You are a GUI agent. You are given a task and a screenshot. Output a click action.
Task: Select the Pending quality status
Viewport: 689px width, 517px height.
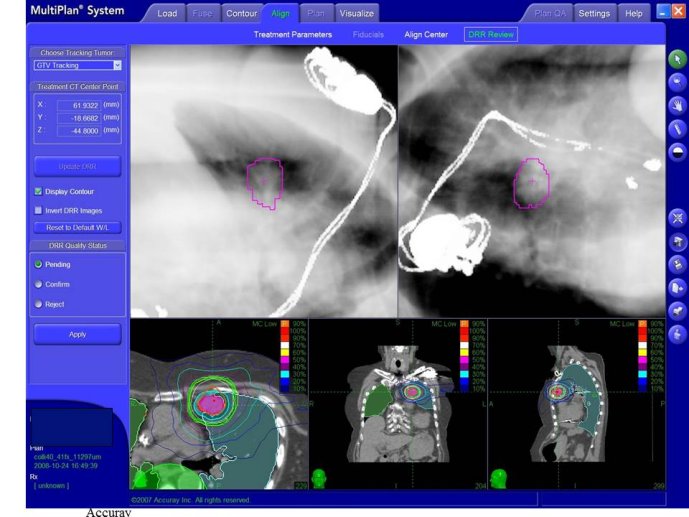(38, 264)
